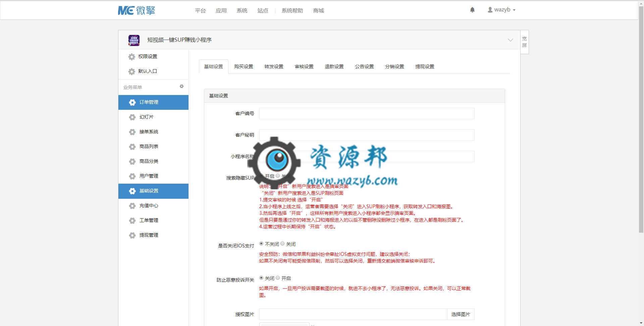
Task: Select 开启 for 防止恶意投诉开关
Action: (x=278, y=278)
